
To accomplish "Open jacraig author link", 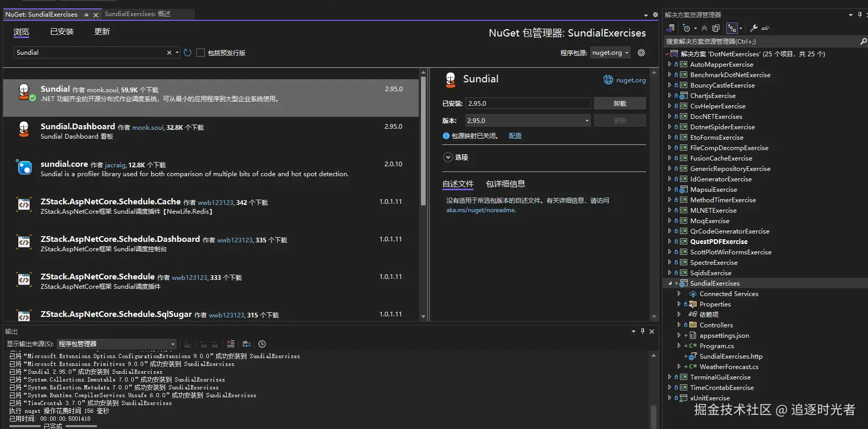I will 115,165.
